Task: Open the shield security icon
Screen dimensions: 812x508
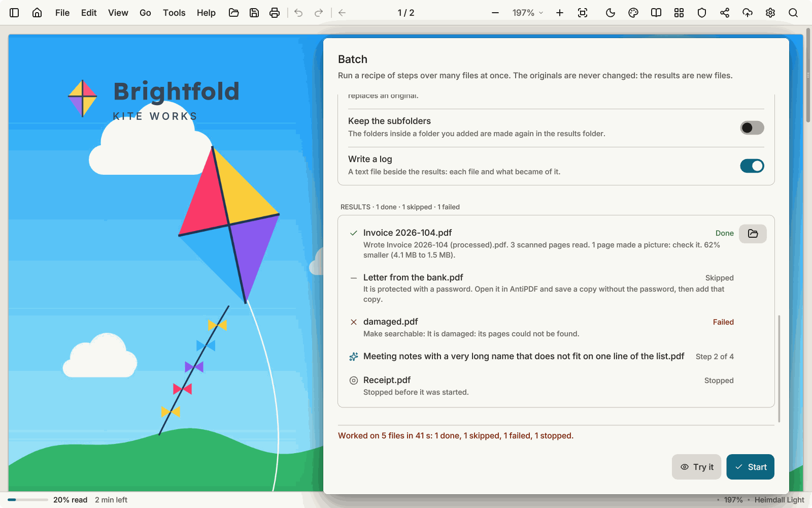Action: tap(702, 13)
